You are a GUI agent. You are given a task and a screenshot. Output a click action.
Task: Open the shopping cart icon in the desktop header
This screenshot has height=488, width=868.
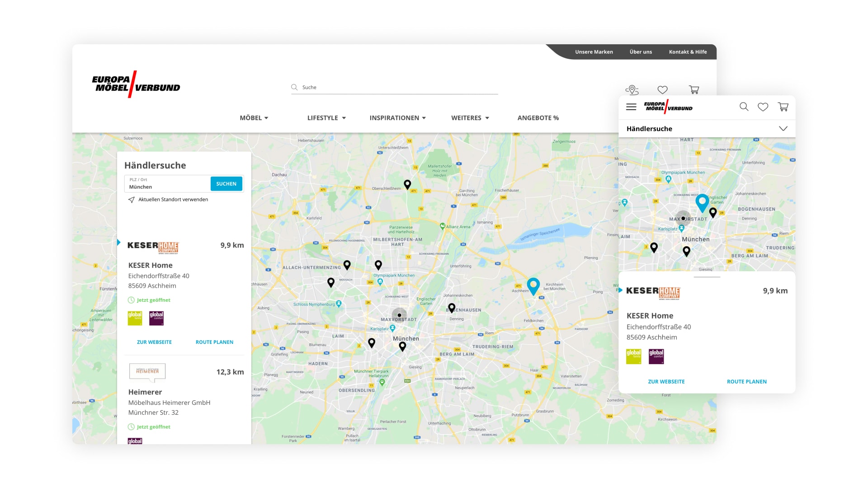695,90
